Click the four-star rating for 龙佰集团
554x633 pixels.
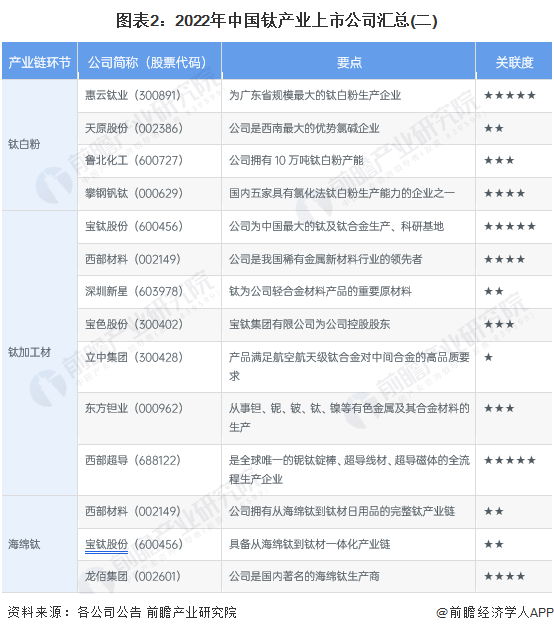[x=504, y=576]
